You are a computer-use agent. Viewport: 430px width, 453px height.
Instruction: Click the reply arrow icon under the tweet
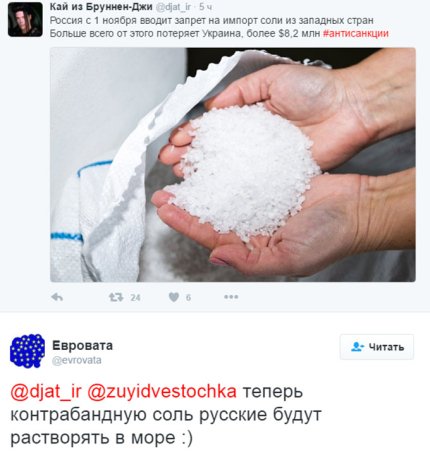click(x=57, y=297)
